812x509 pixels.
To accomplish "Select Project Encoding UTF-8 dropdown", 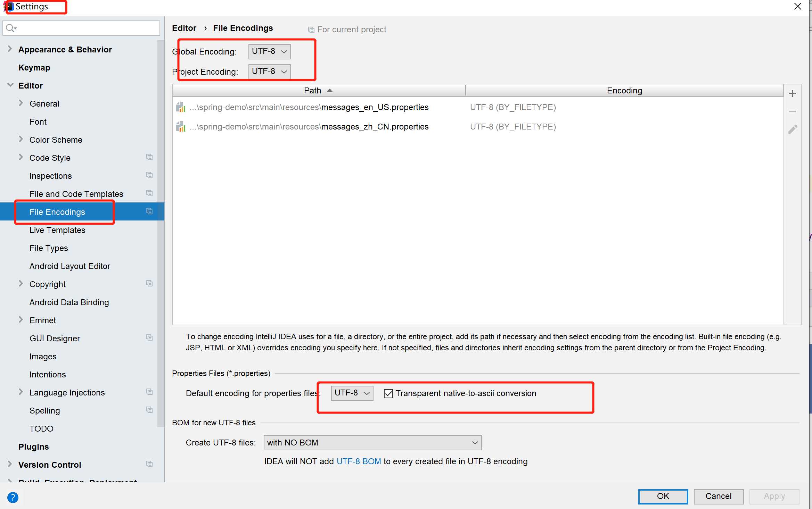I will tap(267, 71).
